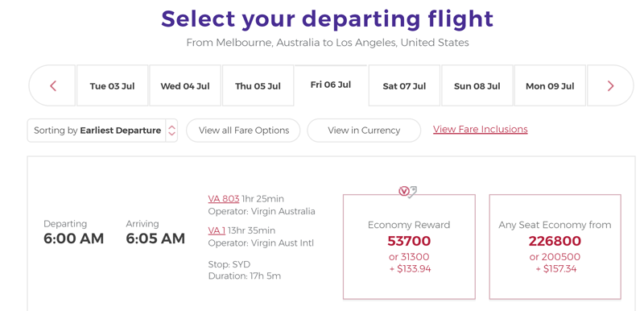Click the View in Currency button
644x311 pixels.
pyautogui.click(x=364, y=131)
